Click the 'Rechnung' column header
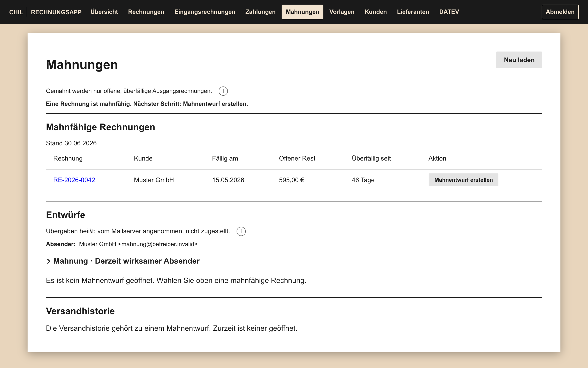Screen dimensions: 588x368 point(68,158)
